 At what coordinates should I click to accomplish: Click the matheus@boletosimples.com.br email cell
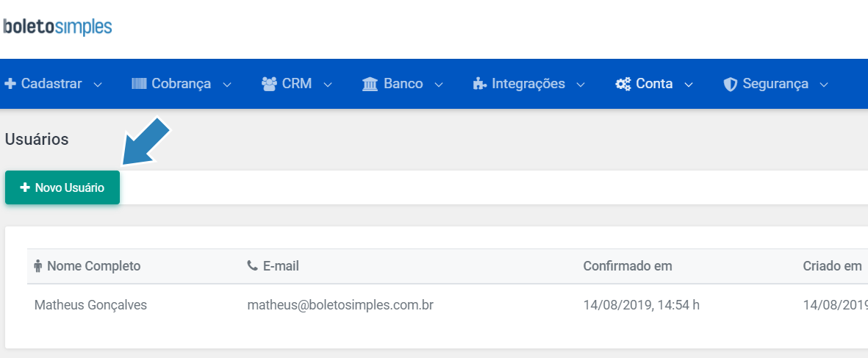[x=340, y=305]
